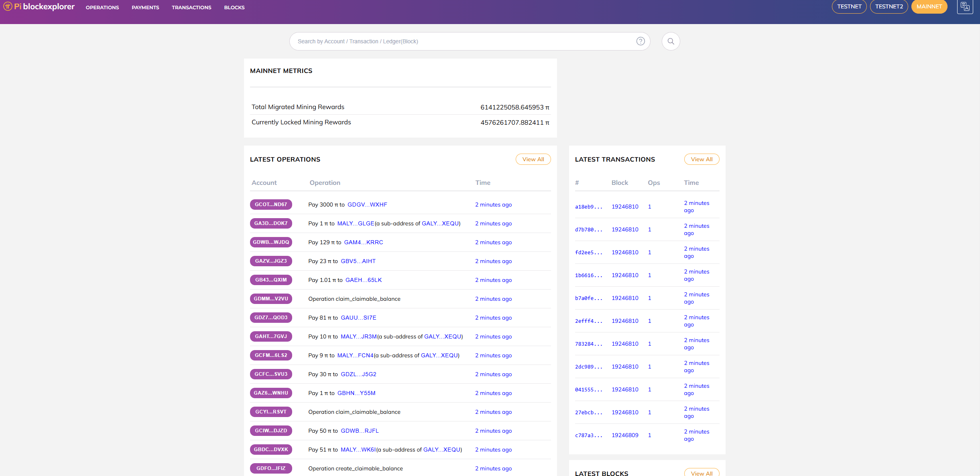Open account GDMM...V2VU
Viewport: 980px width, 476px height.
271,299
